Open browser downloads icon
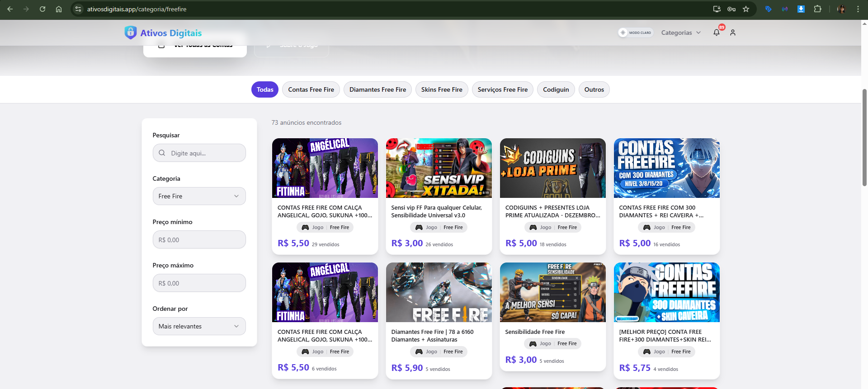This screenshot has height=389, width=868. (801, 9)
